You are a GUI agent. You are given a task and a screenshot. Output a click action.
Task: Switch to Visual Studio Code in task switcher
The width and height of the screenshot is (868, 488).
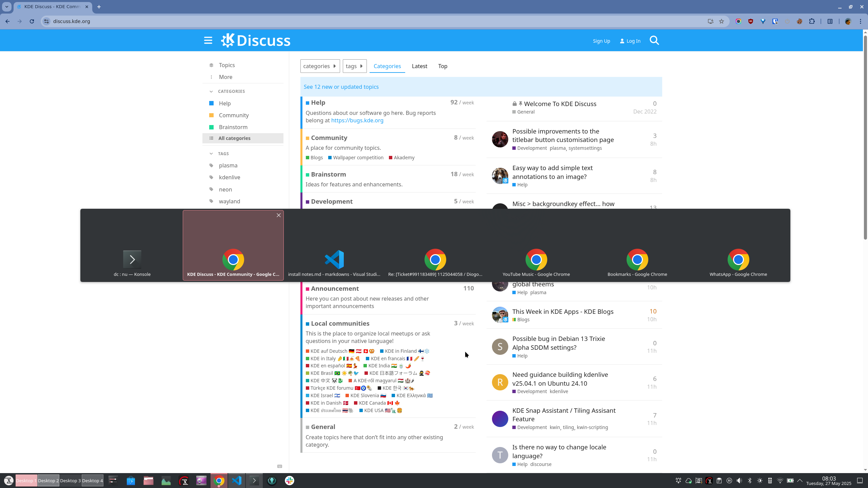[334, 245]
